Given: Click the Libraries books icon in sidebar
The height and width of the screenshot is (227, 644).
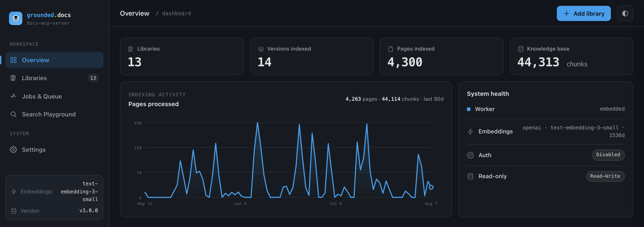Looking at the screenshot, I should [13, 78].
